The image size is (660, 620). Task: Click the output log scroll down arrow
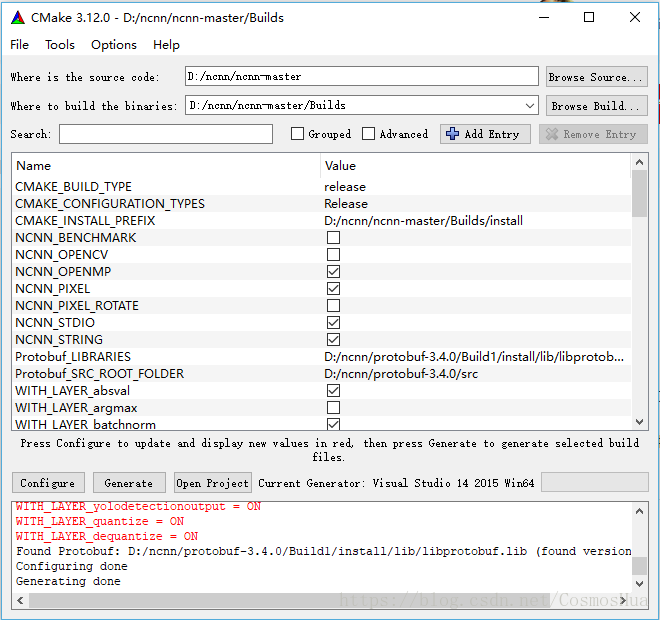[x=639, y=584]
